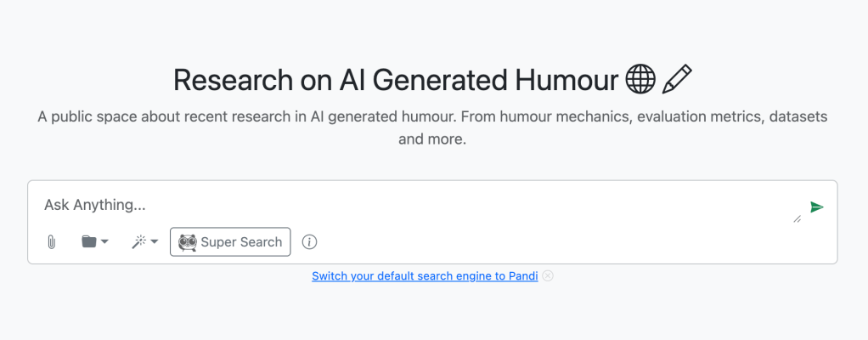Click the panda icon in Super Search
Screen dimensions: 868x340
(188, 242)
